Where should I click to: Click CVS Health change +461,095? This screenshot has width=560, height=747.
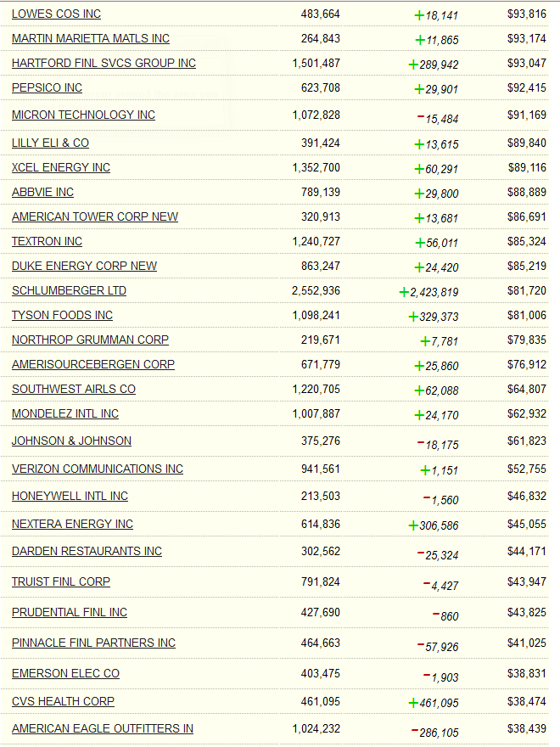434,703
